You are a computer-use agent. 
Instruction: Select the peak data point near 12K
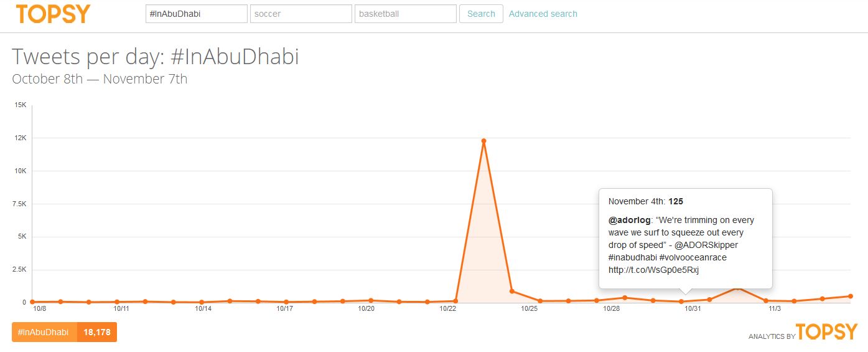483,141
